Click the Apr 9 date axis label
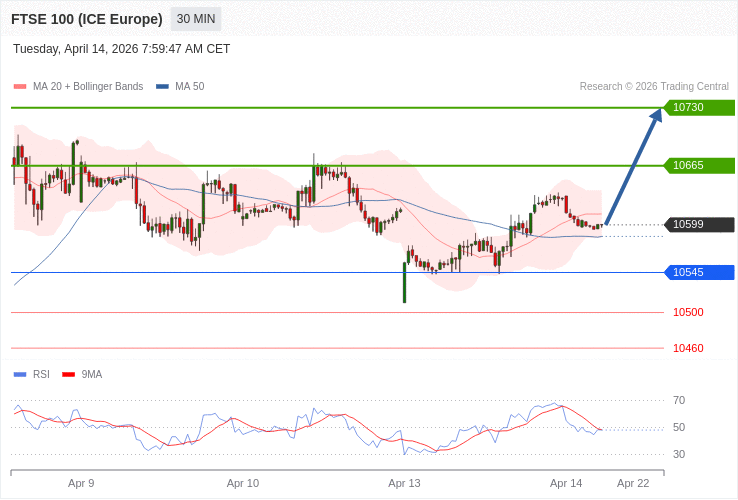 pos(81,484)
